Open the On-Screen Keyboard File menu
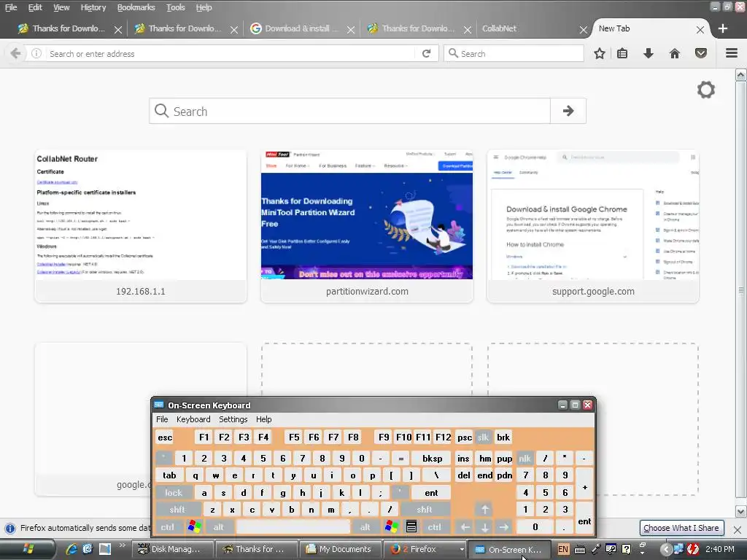 [162, 419]
